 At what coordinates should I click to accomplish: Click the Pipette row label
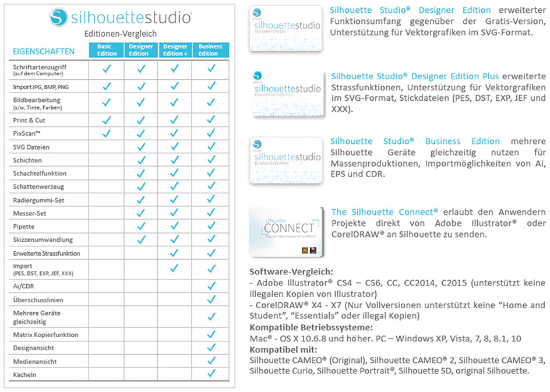coord(23,227)
